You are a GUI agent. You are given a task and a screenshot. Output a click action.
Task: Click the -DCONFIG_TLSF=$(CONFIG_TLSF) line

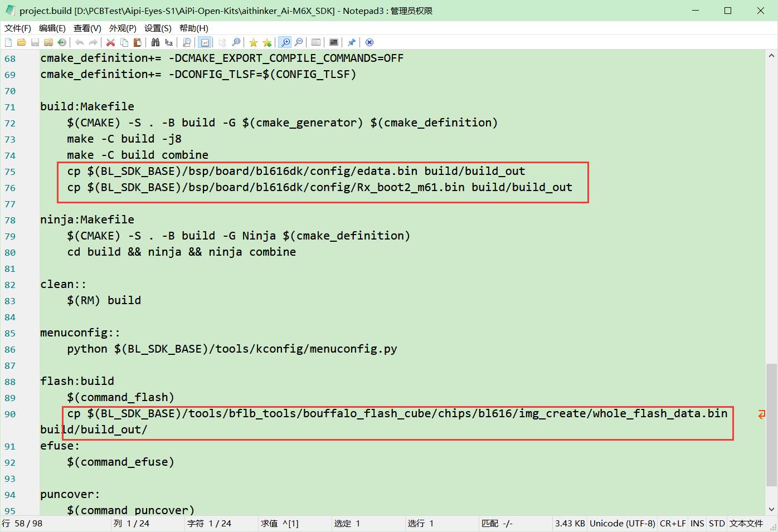(198, 74)
